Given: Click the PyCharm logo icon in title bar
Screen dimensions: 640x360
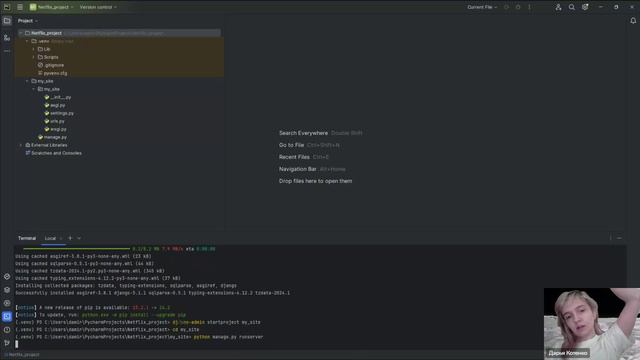Looking at the screenshot, I should pos(7,7).
